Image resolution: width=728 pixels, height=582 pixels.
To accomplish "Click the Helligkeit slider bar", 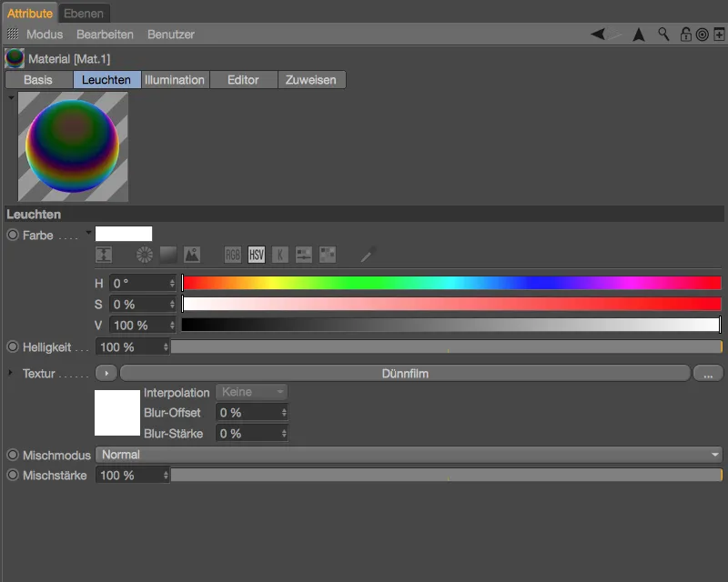I will click(446, 346).
